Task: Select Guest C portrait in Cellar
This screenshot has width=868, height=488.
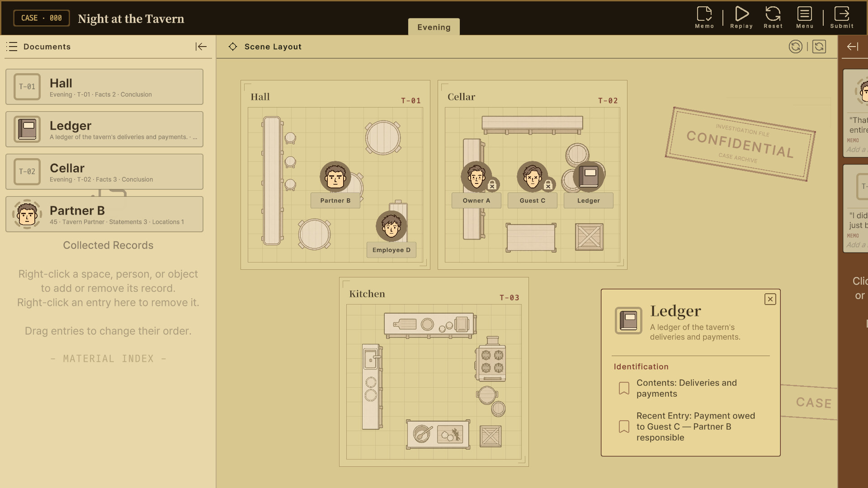Action: [x=533, y=177]
